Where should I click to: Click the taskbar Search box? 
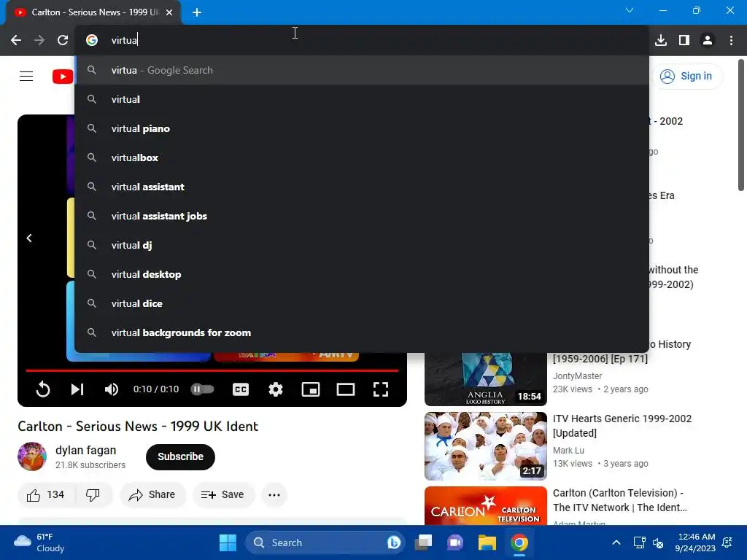(325, 542)
